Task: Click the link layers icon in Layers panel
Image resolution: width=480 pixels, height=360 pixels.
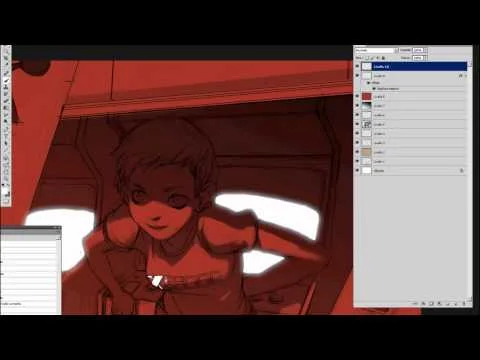Action: [x=415, y=303]
